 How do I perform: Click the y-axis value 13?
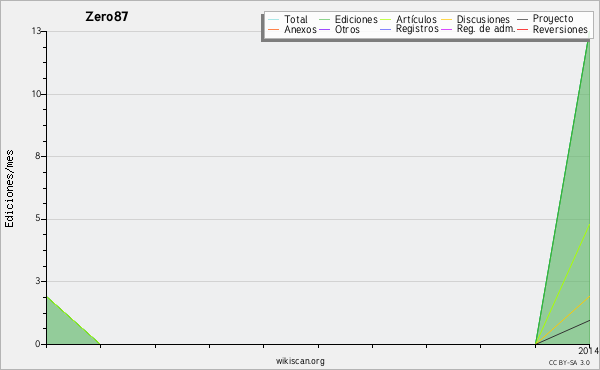[36, 31]
